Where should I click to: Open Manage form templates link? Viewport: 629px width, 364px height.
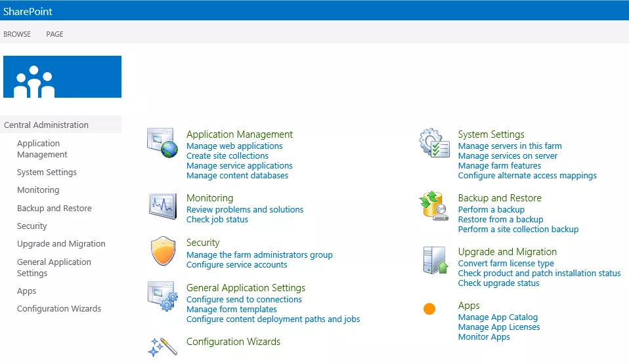(232, 309)
